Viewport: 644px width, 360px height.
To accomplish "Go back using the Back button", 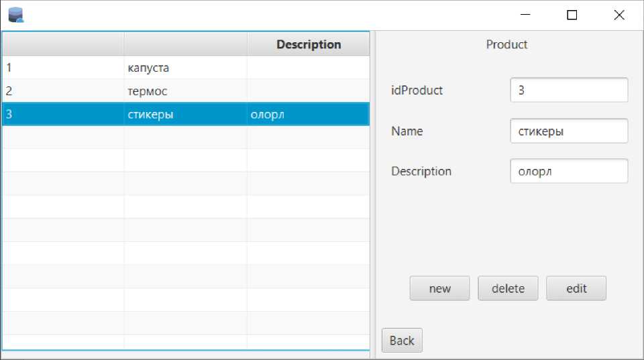I will 402,341.
